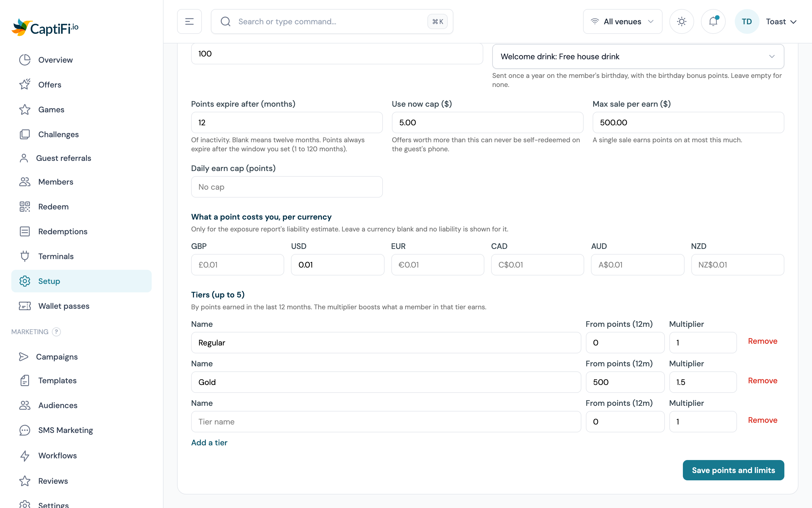Click the Add a tier link
The image size is (812, 508).
click(209, 443)
